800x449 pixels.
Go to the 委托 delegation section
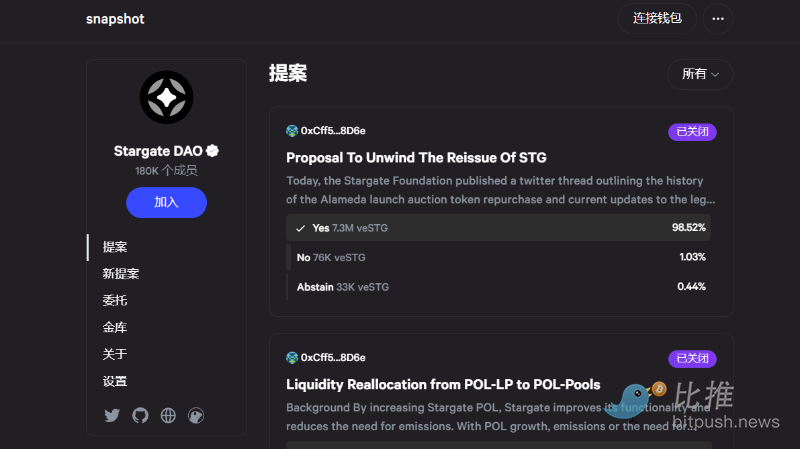(x=115, y=301)
